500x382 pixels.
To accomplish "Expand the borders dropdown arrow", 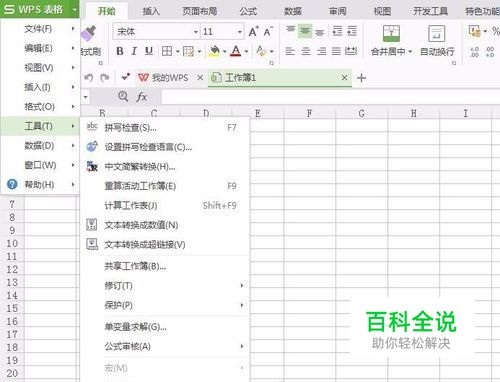I will pyautogui.click(x=177, y=51).
